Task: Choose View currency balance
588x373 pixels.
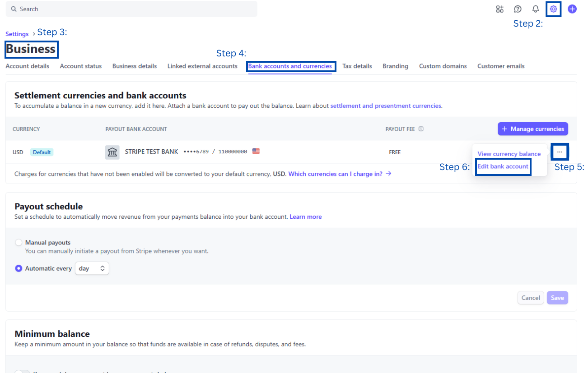Action: coord(509,153)
